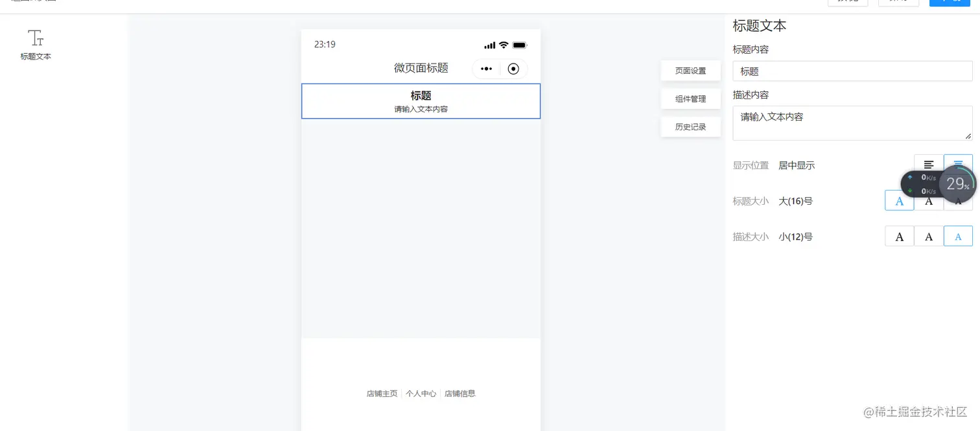
Task: Click the circular target icon in phone header
Action: (513, 69)
